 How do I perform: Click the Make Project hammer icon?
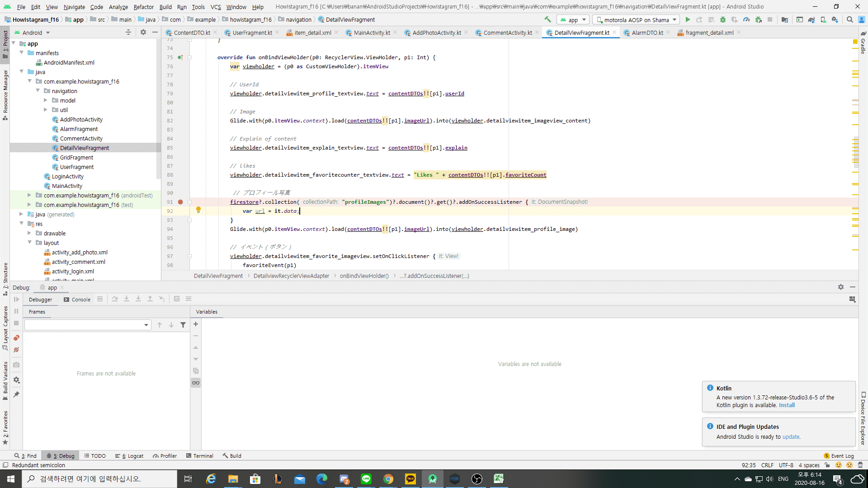(x=547, y=19)
